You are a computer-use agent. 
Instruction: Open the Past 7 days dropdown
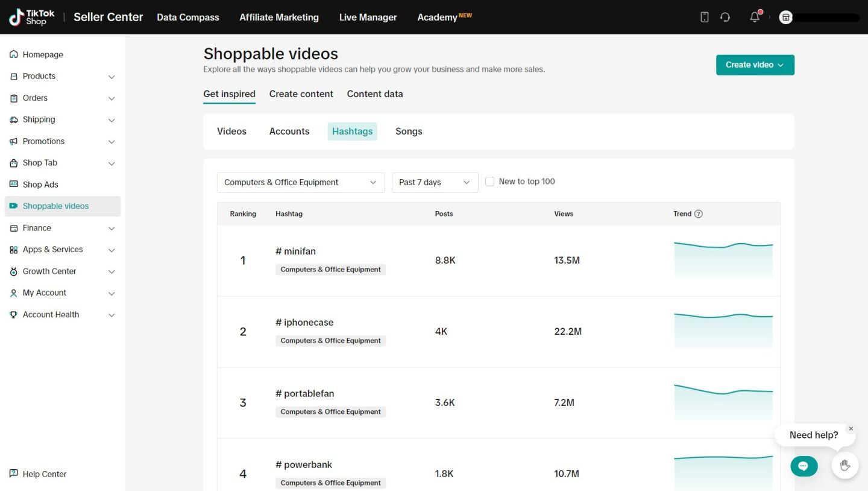(435, 183)
